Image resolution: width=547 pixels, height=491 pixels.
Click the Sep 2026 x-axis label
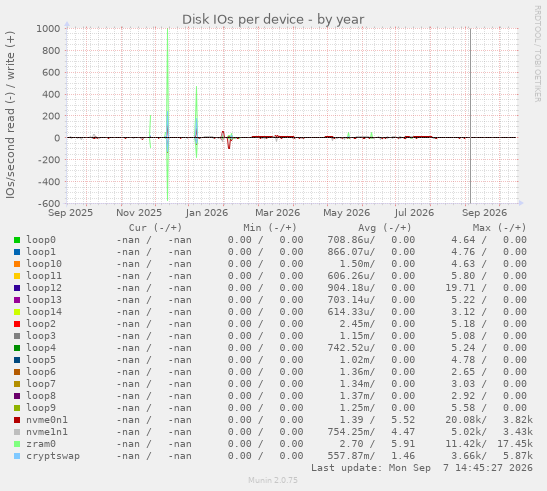point(484,213)
